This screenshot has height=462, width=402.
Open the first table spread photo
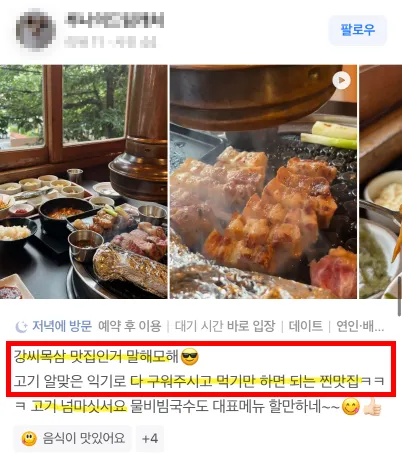point(83,182)
